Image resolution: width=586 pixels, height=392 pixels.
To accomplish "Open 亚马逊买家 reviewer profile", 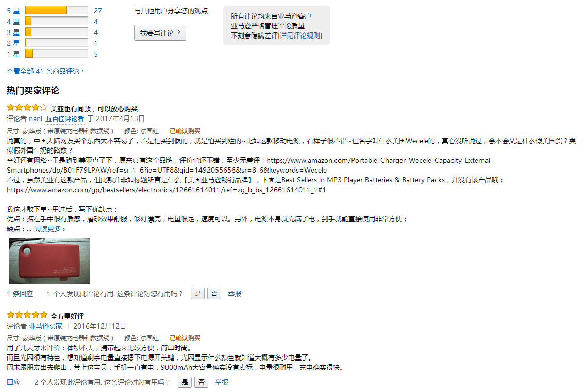I will coord(45,326).
